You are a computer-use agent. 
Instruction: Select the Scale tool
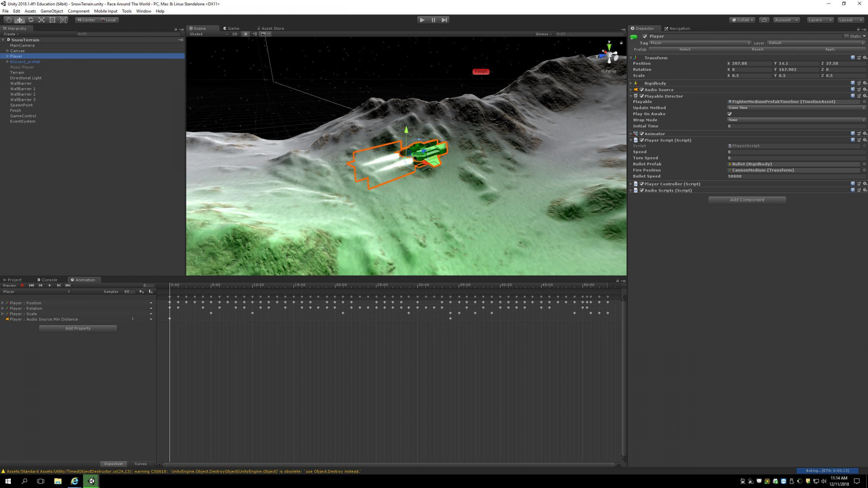click(42, 20)
